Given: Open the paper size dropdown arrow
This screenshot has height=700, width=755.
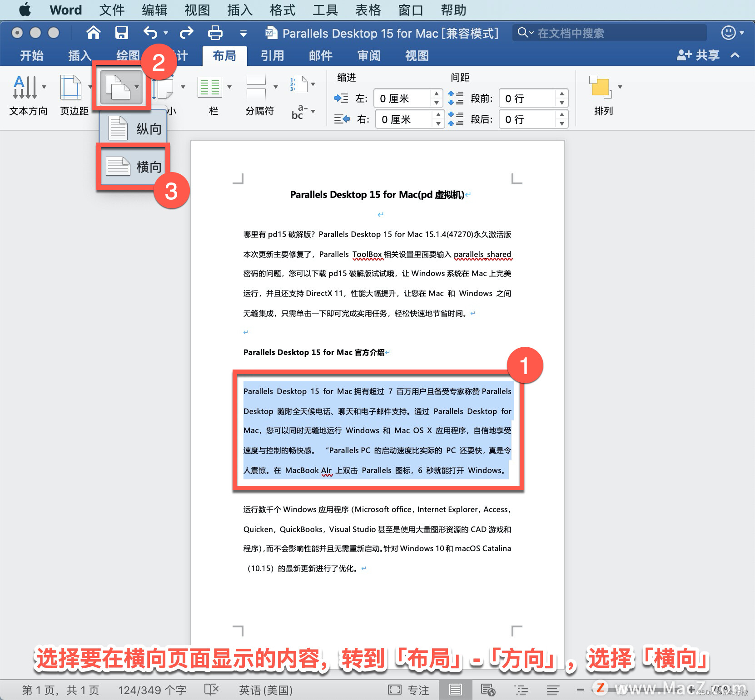Looking at the screenshot, I should 183,87.
